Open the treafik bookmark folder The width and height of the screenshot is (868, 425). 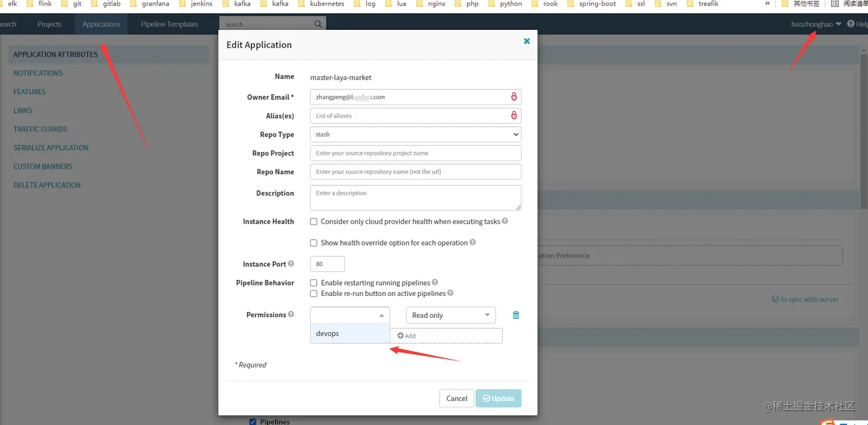click(x=703, y=3)
